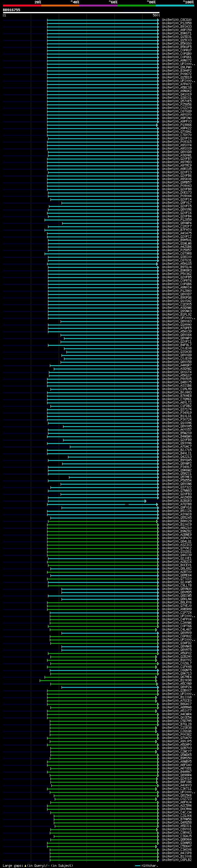Select hit UniRef100_B7KHE8
Image resolution: width=197 pixels, height=868 pixels.
point(177,396)
